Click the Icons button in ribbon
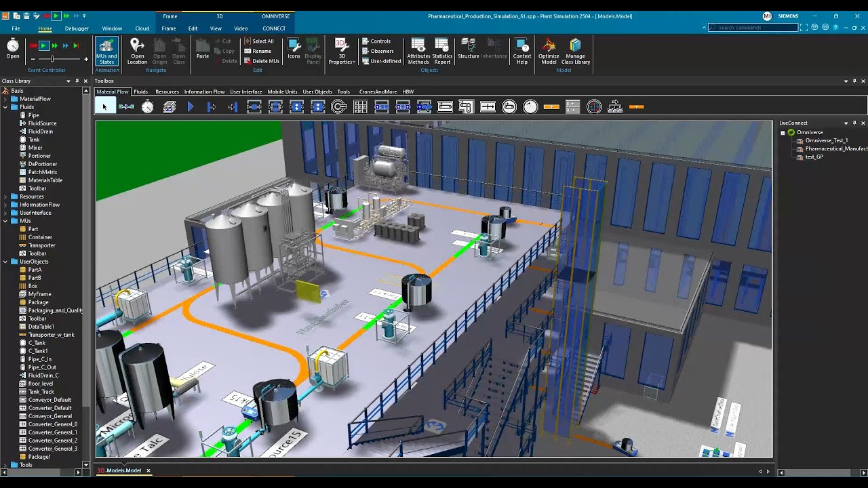Image resolution: width=868 pixels, height=488 pixels. (x=294, y=49)
